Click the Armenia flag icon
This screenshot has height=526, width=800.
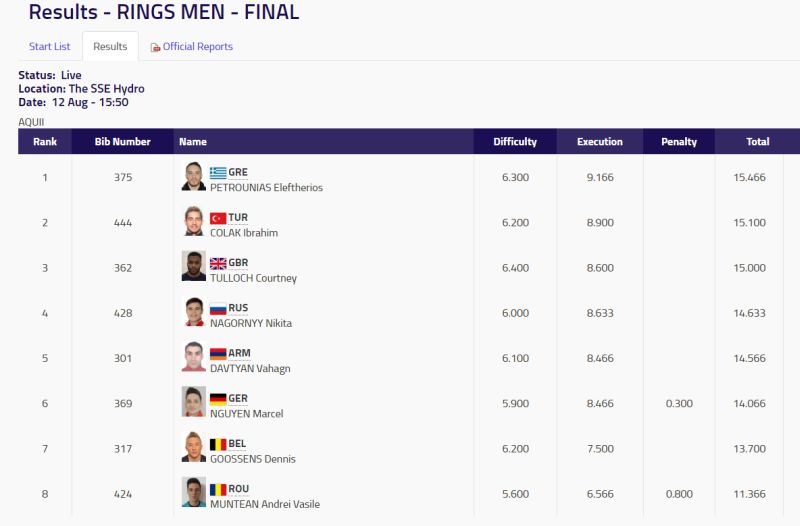pyautogui.click(x=218, y=354)
